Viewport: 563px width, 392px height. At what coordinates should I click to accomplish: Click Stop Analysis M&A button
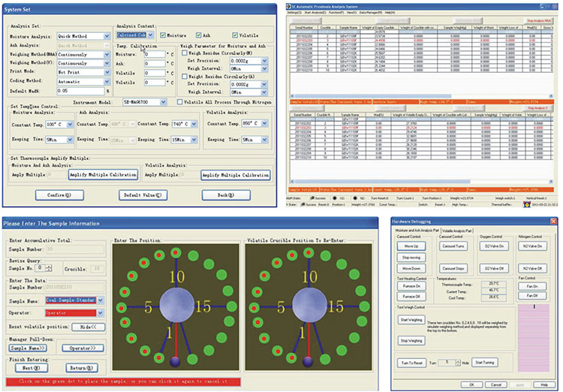coord(538,21)
